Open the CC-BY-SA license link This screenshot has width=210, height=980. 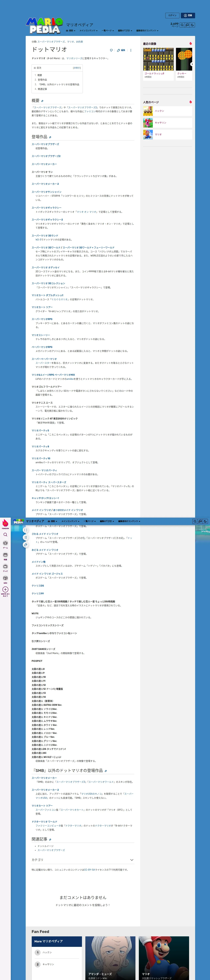click(90, 870)
